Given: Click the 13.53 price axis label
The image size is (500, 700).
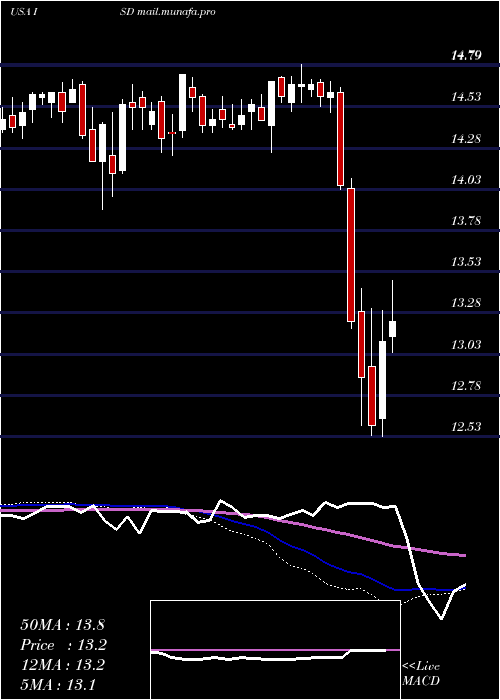Looking at the screenshot, I should point(467,262).
